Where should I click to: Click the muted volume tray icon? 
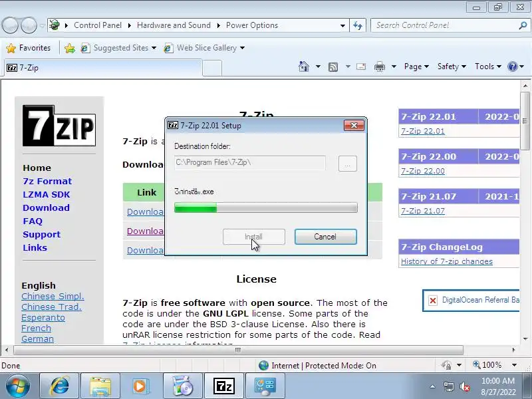coord(464,386)
